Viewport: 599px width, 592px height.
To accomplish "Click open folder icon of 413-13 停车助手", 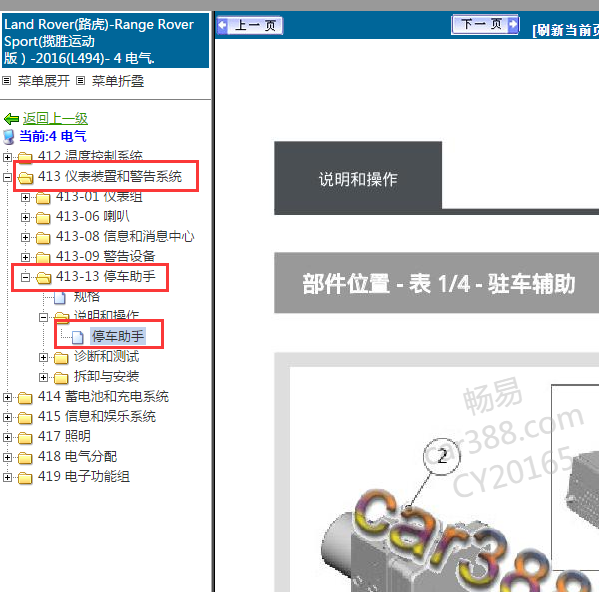I will tap(44, 278).
